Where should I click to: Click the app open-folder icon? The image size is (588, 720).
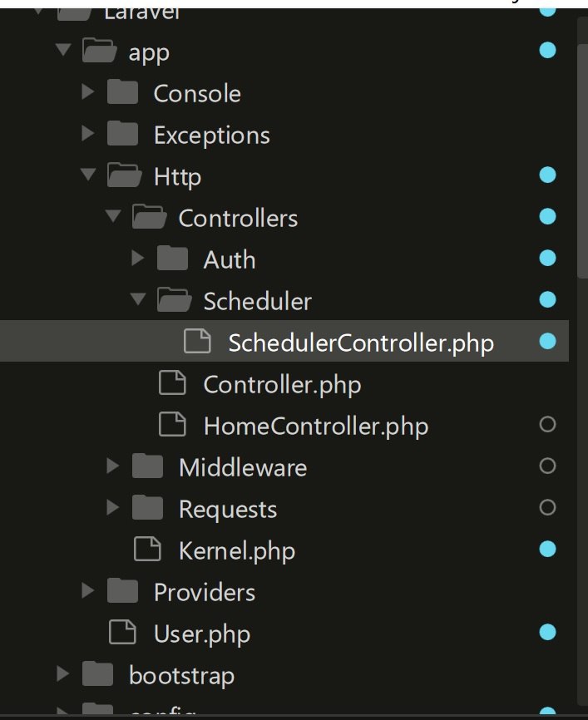[99, 50]
